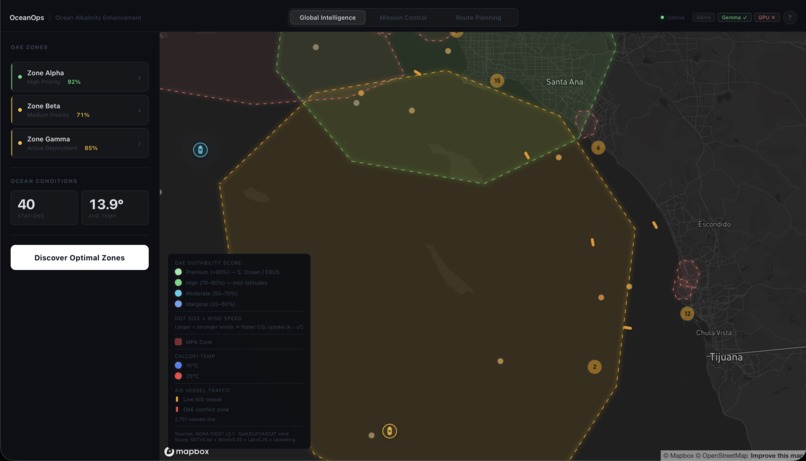Click the Tijuana map label
This screenshot has height=461, width=806.
click(726, 357)
